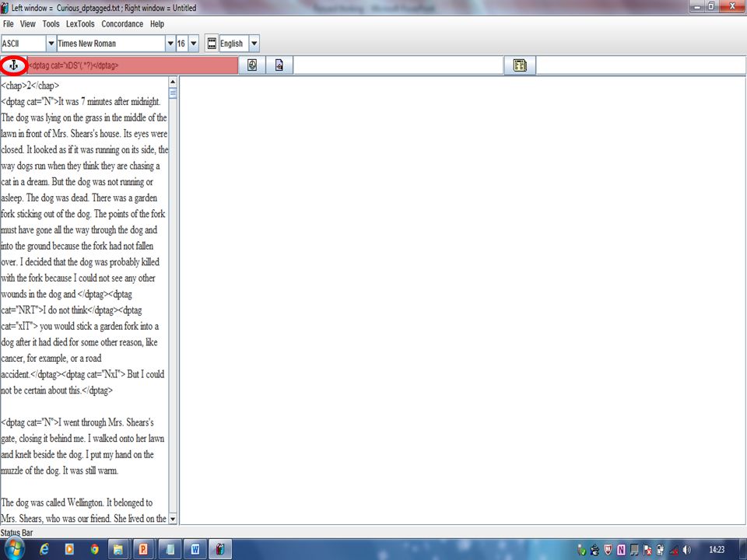Click the font size 16 value field
Viewport: 747px width, 560px height.
(x=182, y=44)
